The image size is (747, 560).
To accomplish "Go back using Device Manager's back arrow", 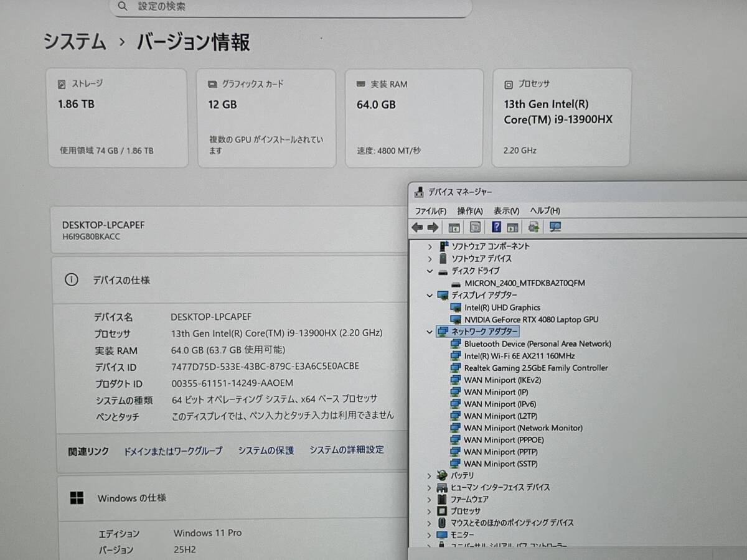I will pyautogui.click(x=417, y=227).
